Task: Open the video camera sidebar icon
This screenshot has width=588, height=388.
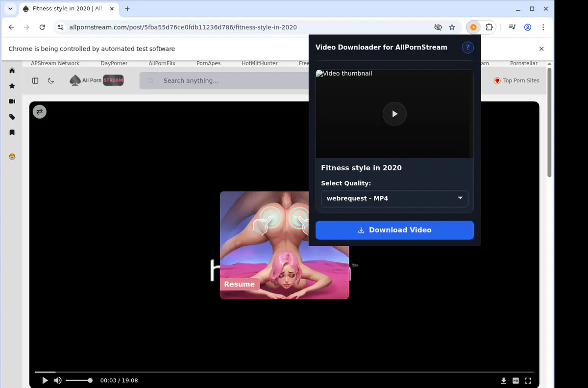Action: pos(12,102)
